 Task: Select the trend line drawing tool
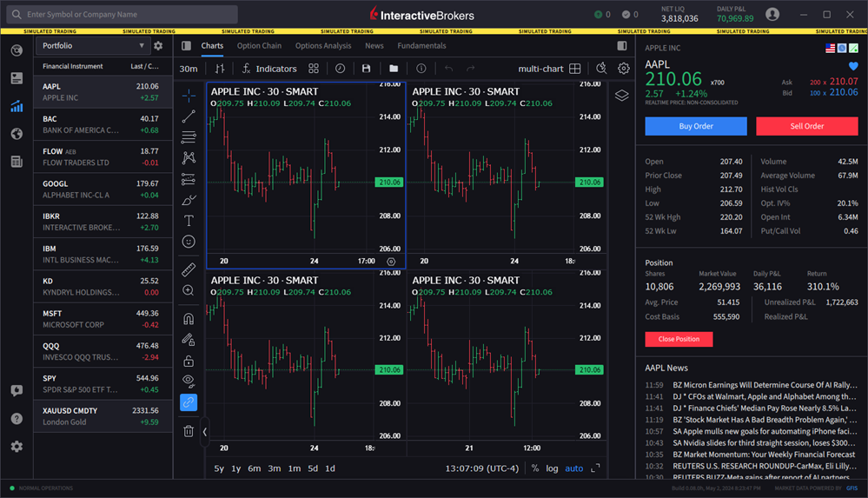tap(189, 116)
